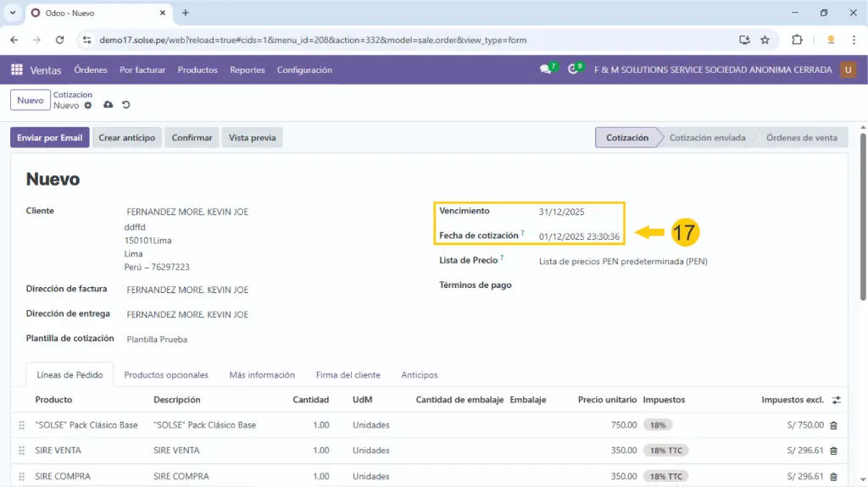The height and width of the screenshot is (487, 868).
Task: Click the Confirmar button
Action: (192, 137)
